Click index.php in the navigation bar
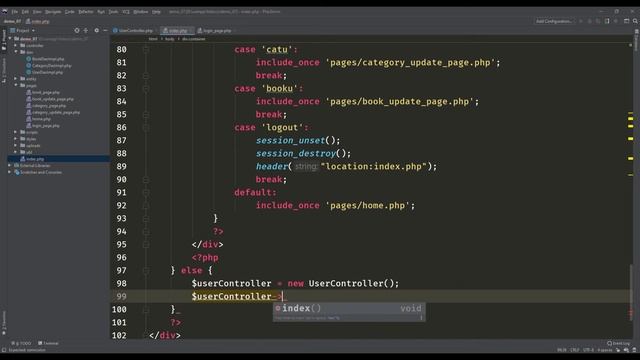This screenshot has height=360, width=640. pos(38,21)
